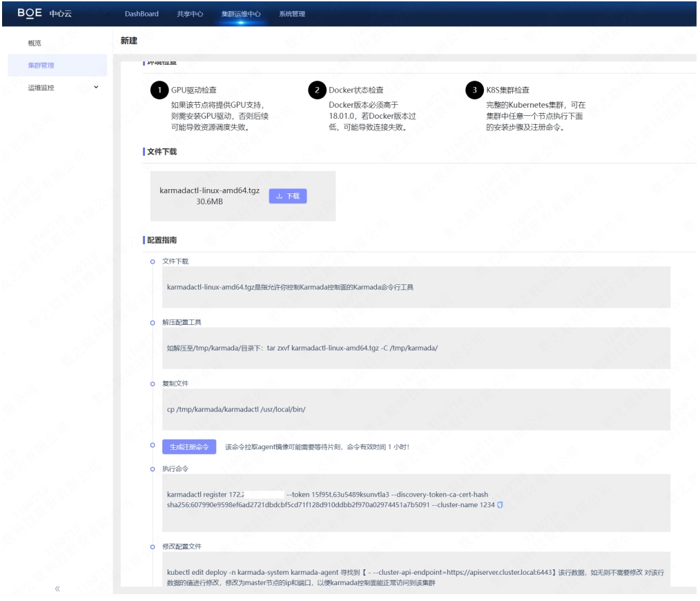Switch to the DashBoard tab
700x601 pixels.
coord(143,13)
